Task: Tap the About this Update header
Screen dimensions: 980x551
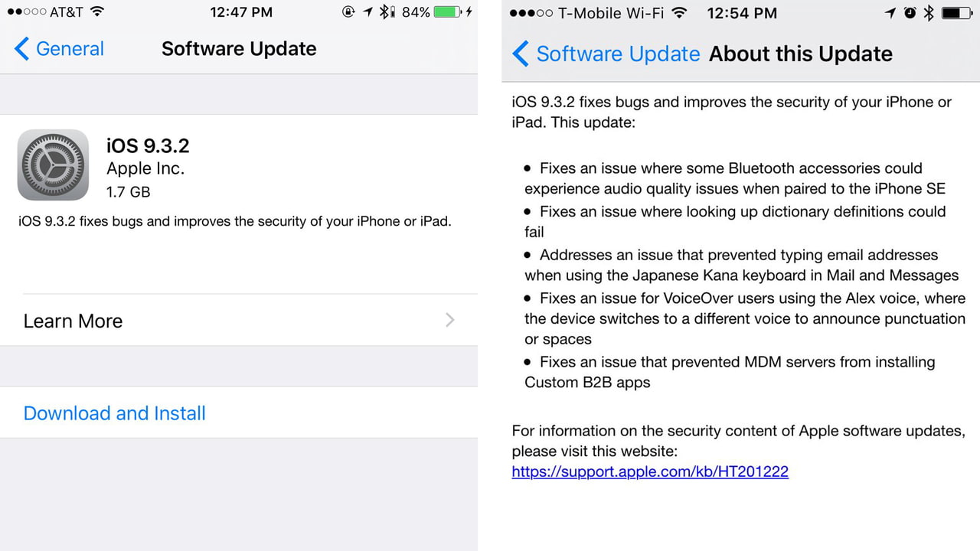Action: point(800,54)
